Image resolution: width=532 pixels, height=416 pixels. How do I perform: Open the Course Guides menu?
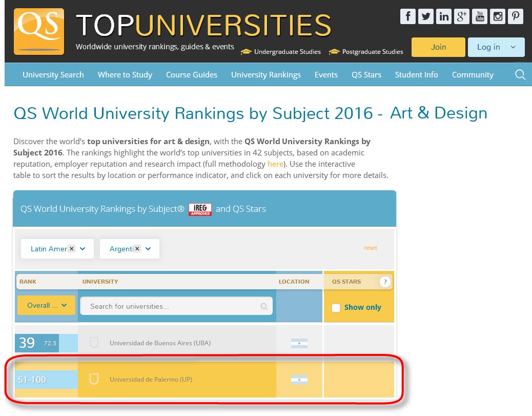coord(192,75)
